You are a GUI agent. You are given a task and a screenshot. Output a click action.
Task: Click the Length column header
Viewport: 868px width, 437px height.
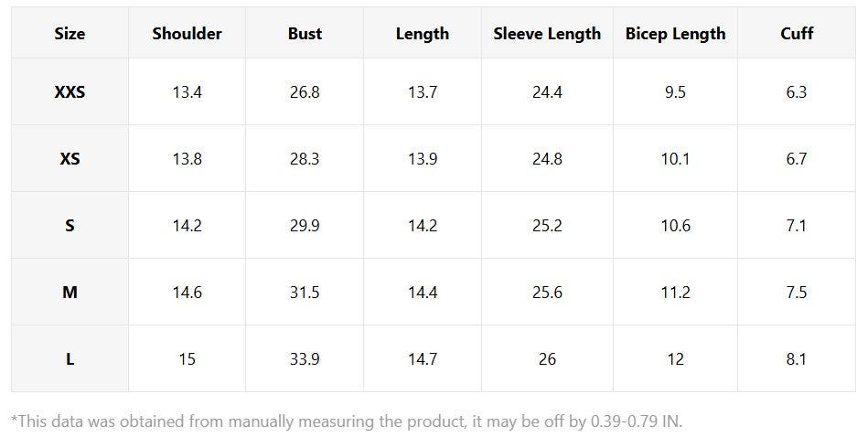(x=423, y=34)
